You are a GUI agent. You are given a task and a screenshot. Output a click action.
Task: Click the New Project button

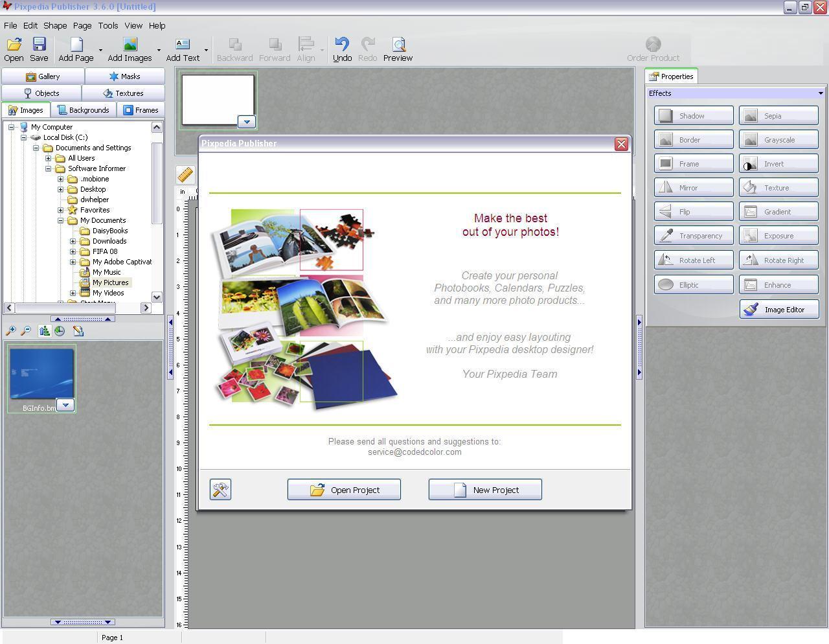click(485, 490)
